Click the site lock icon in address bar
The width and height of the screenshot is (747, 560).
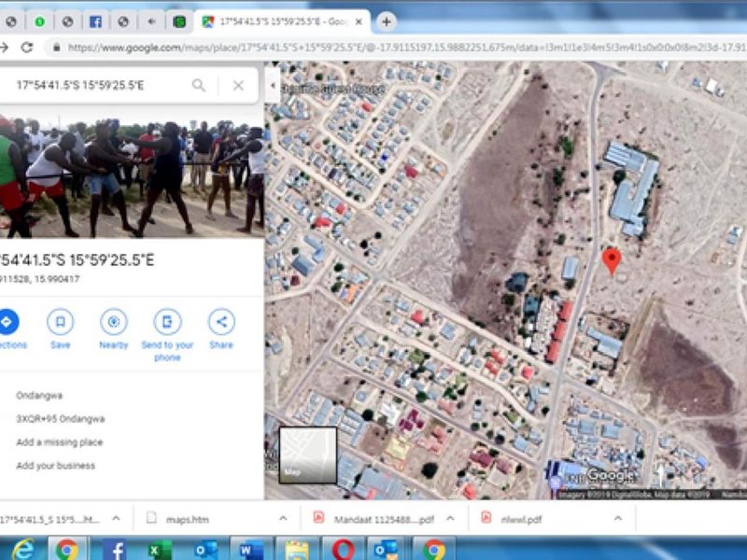[56, 48]
